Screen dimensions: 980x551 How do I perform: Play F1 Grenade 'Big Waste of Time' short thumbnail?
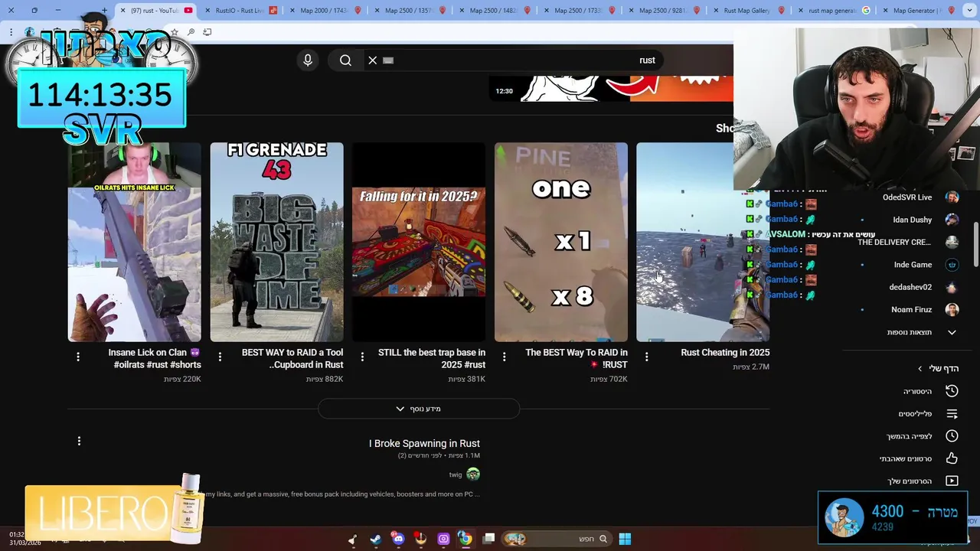[277, 242]
